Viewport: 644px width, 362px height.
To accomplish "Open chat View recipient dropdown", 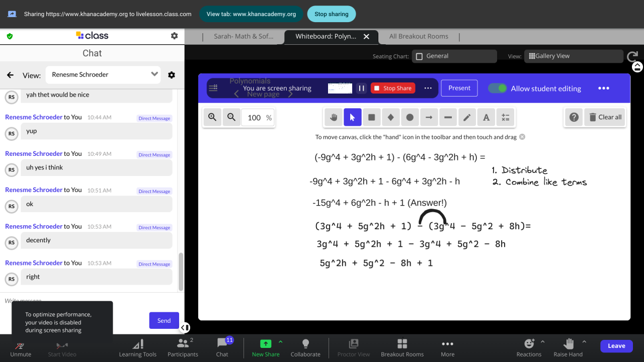I will (103, 75).
